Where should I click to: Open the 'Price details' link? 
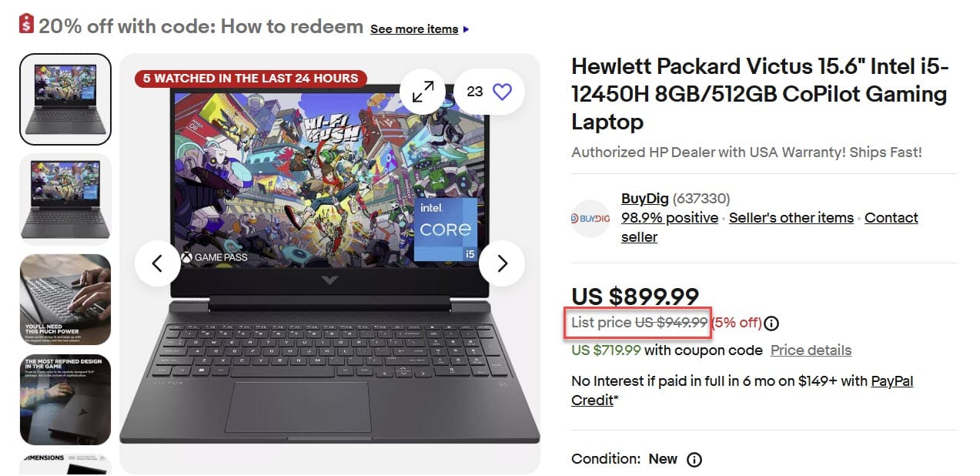click(x=811, y=350)
